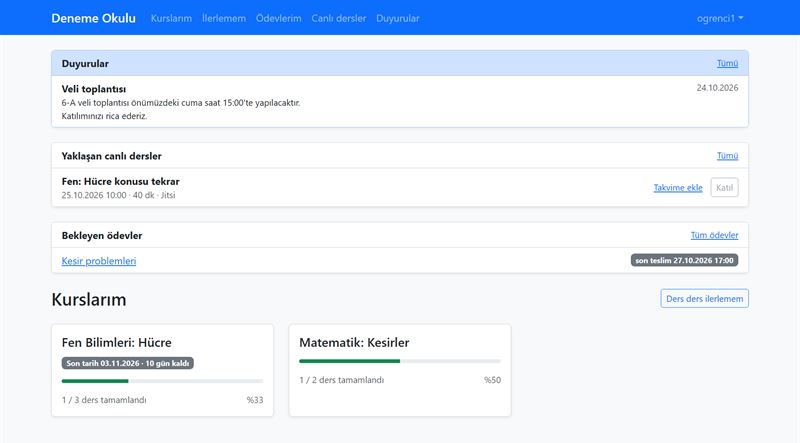Go to Deneme Okulu home brand link
The height and width of the screenshot is (443, 800).
tap(93, 18)
